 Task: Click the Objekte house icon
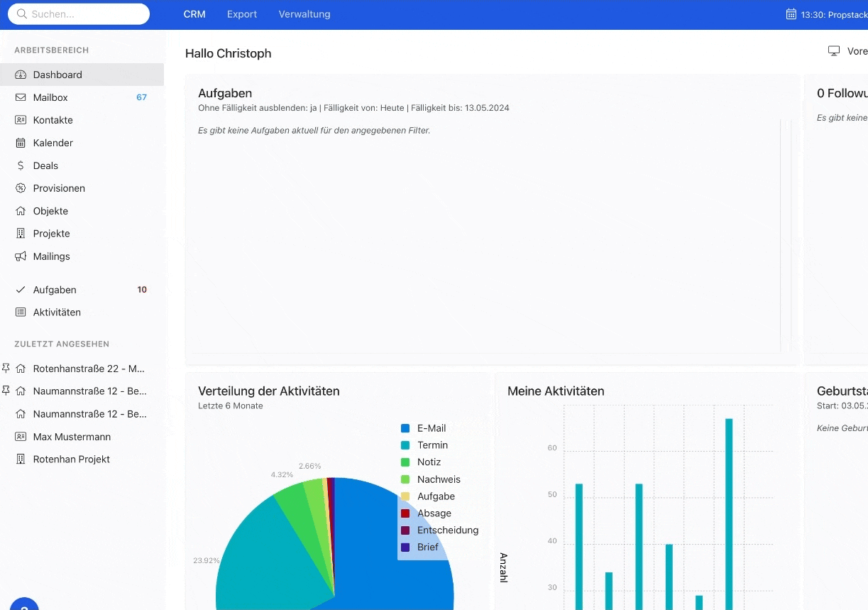click(x=21, y=211)
